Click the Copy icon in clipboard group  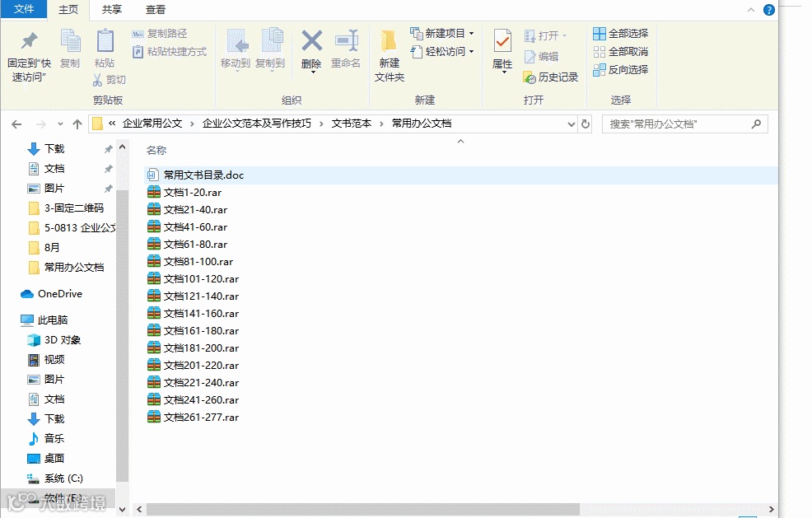[x=70, y=40]
